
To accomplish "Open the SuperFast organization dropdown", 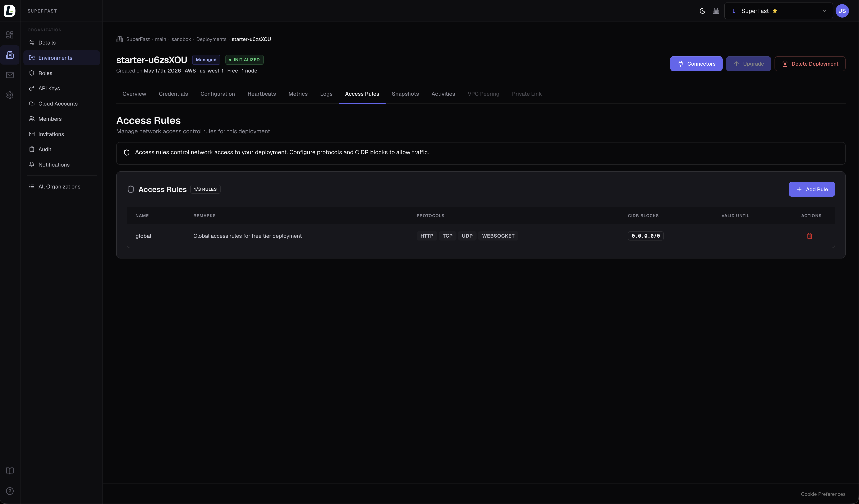I will click(x=778, y=11).
